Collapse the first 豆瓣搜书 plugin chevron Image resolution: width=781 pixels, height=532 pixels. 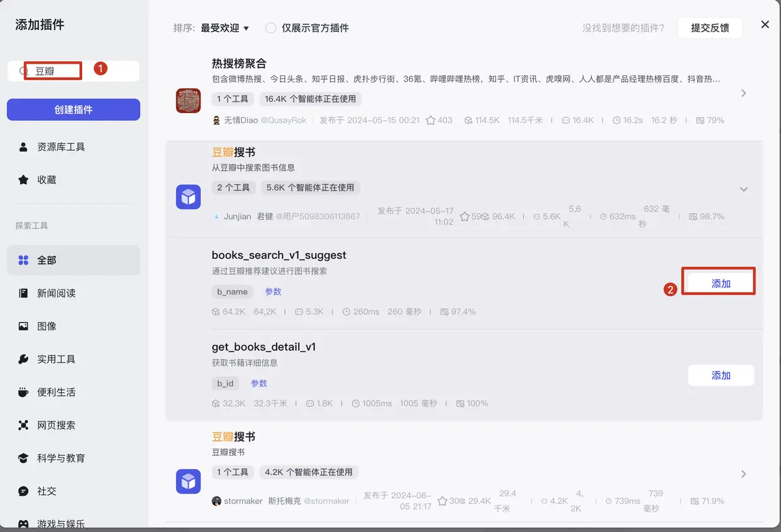click(744, 189)
